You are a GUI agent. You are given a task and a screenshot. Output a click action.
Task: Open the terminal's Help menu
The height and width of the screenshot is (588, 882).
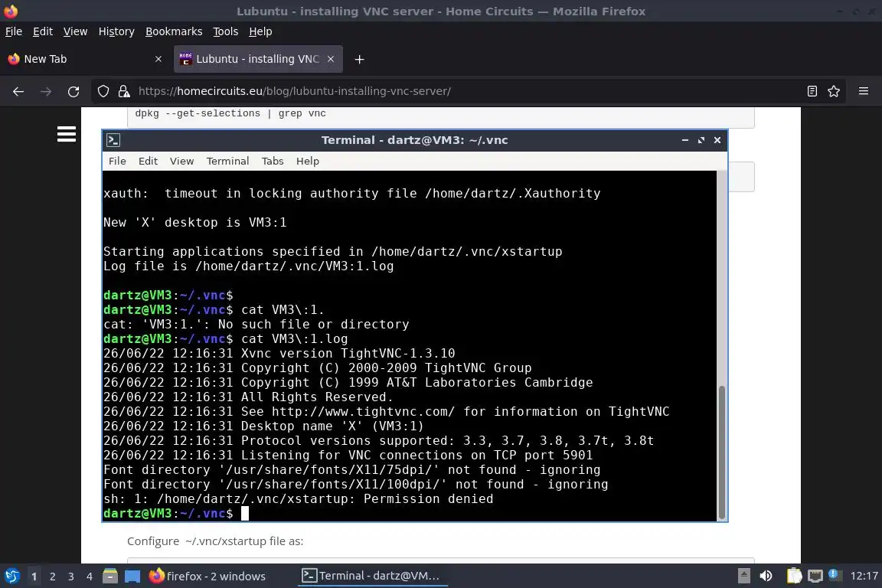coord(308,161)
